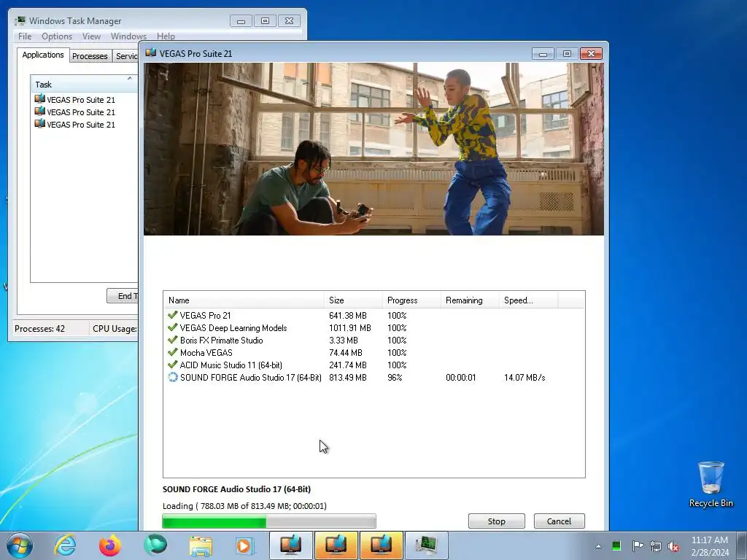Viewport: 747px width, 560px height.
Task: Open the Windows Start menu
Action: click(20, 545)
